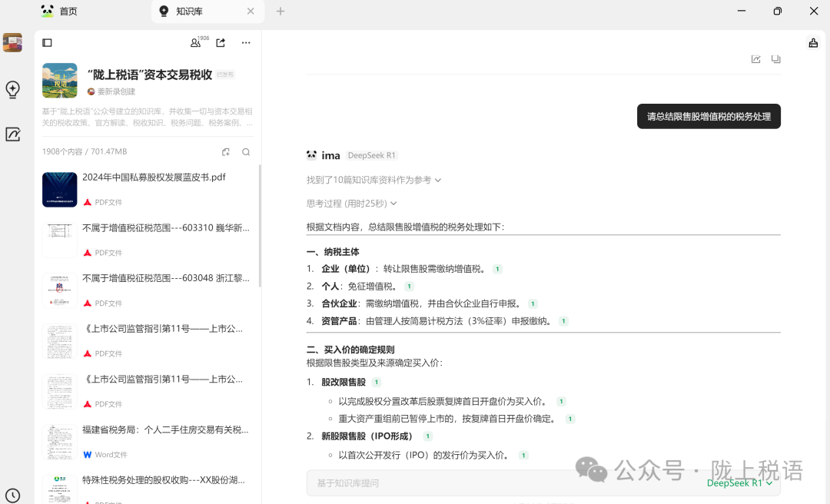Click the clear conversation broom icon

pyautogui.click(x=813, y=43)
